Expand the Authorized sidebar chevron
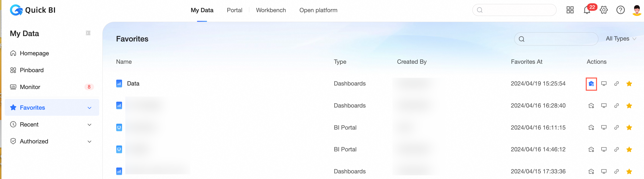644x179 pixels. coord(89,142)
